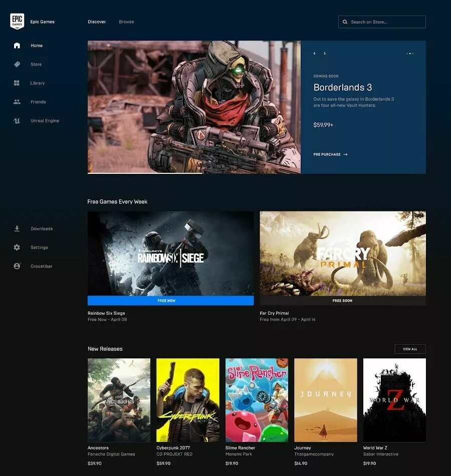This screenshot has height=476, width=451.
Task: Advance to the next carousel slide
Action: pyautogui.click(x=325, y=53)
